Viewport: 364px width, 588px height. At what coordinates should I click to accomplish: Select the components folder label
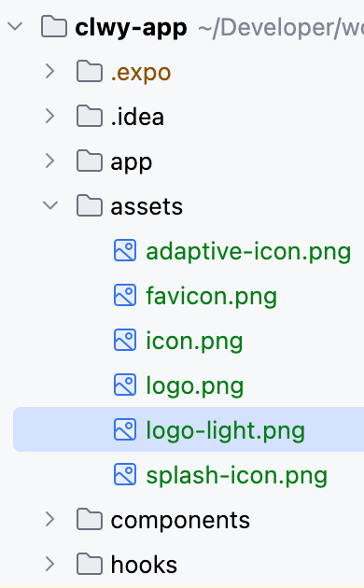click(180, 521)
